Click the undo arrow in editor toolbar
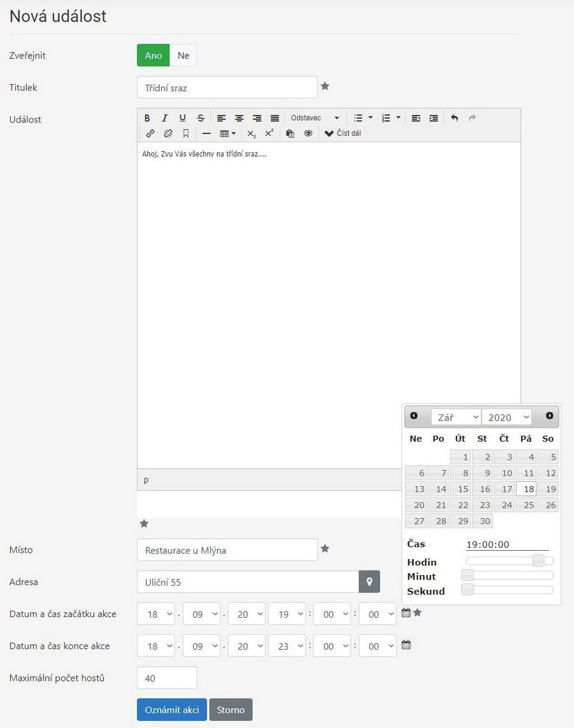The image size is (574, 728). click(x=454, y=118)
